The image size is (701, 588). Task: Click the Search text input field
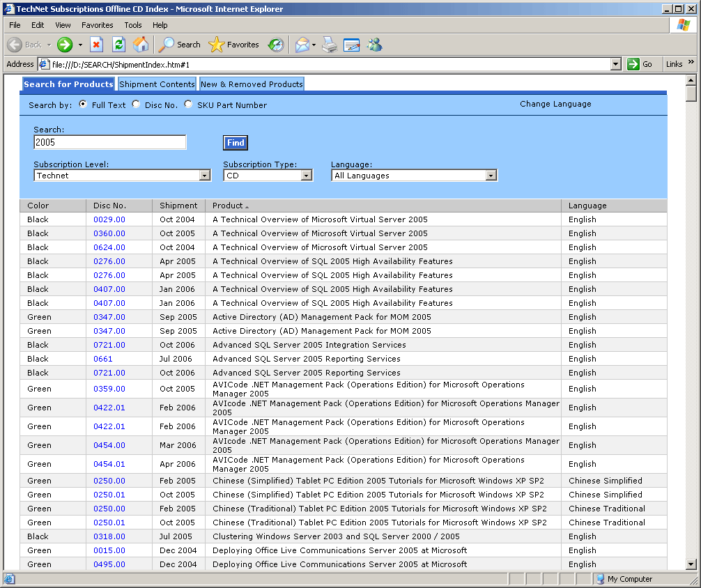pos(110,142)
